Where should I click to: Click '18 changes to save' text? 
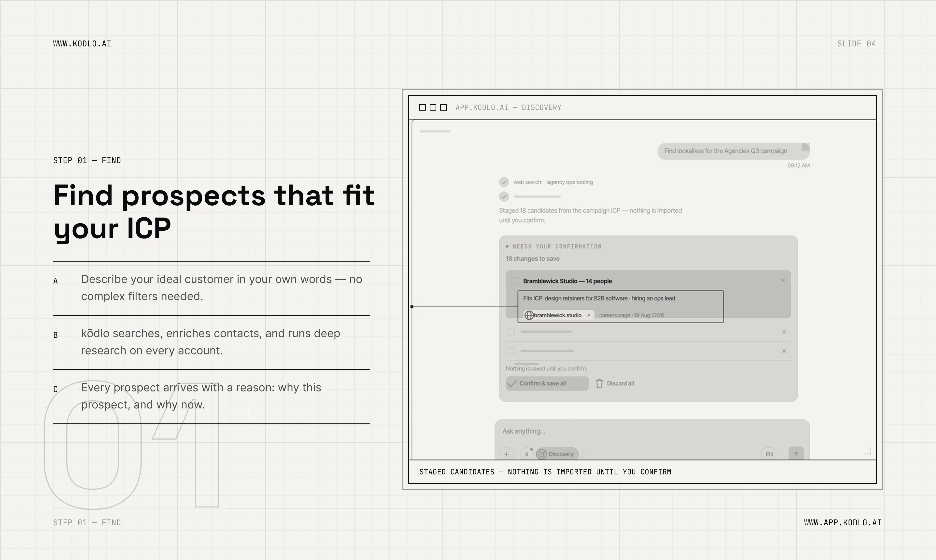(533, 258)
